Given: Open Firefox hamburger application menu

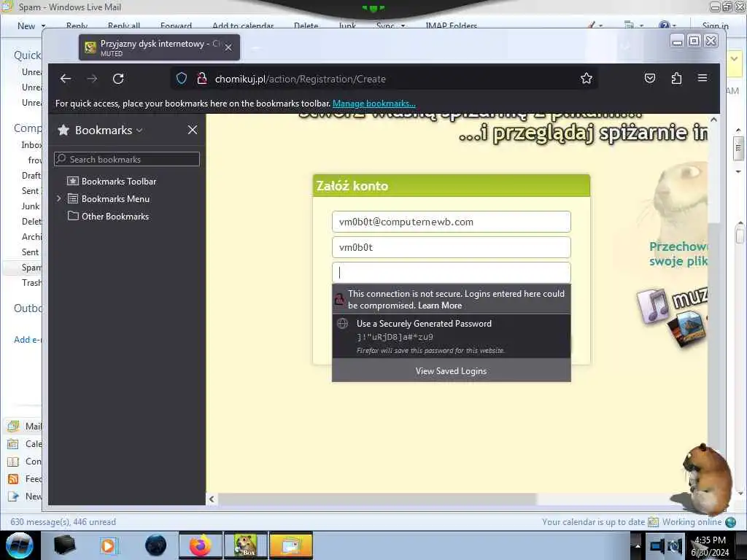Looking at the screenshot, I should [703, 78].
